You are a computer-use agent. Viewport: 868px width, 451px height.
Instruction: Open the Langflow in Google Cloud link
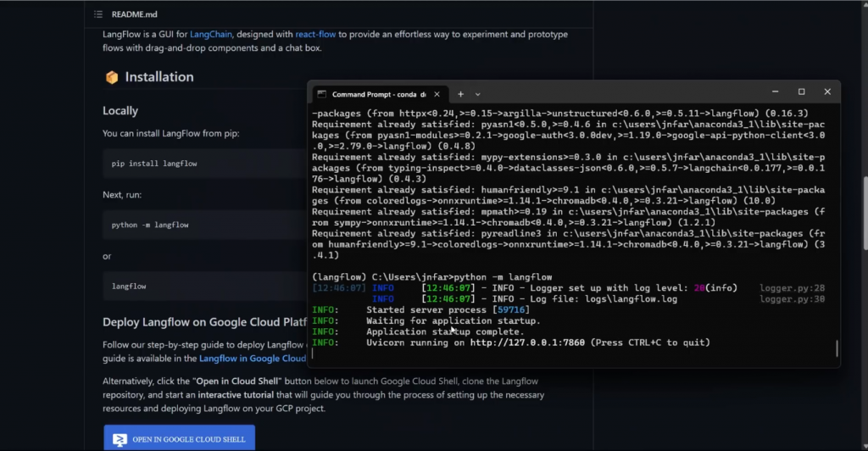[252, 359]
